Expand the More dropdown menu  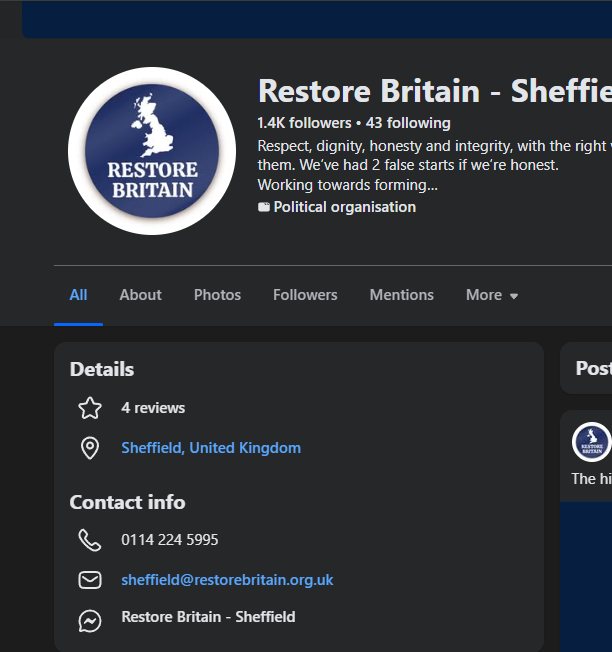coord(492,295)
